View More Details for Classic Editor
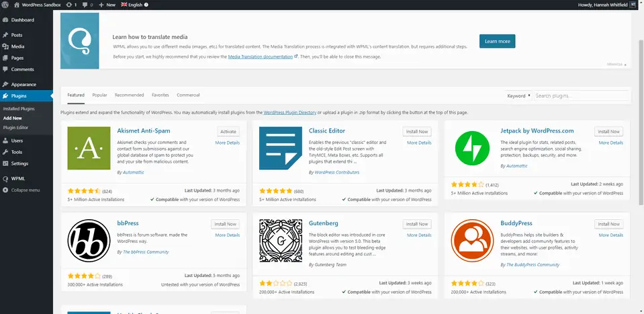 click(x=419, y=143)
